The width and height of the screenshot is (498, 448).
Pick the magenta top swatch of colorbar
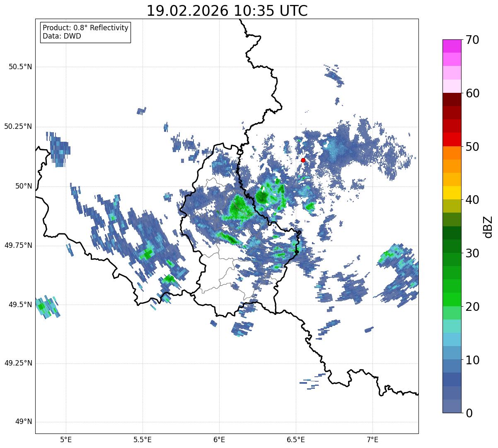[452, 46]
